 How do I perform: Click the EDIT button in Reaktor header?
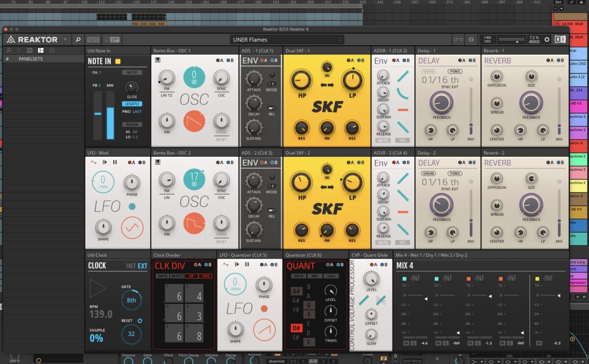click(93, 39)
